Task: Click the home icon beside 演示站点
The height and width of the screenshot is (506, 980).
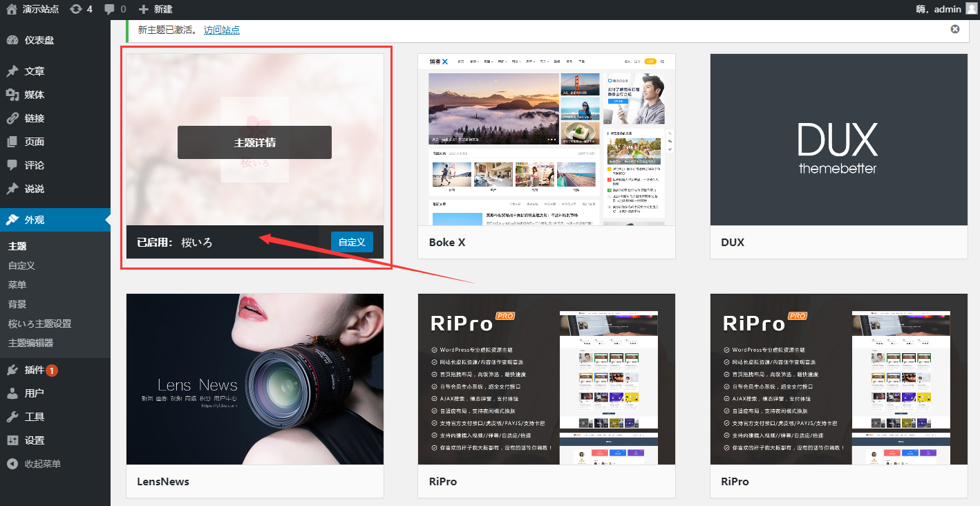Action: click(12, 9)
